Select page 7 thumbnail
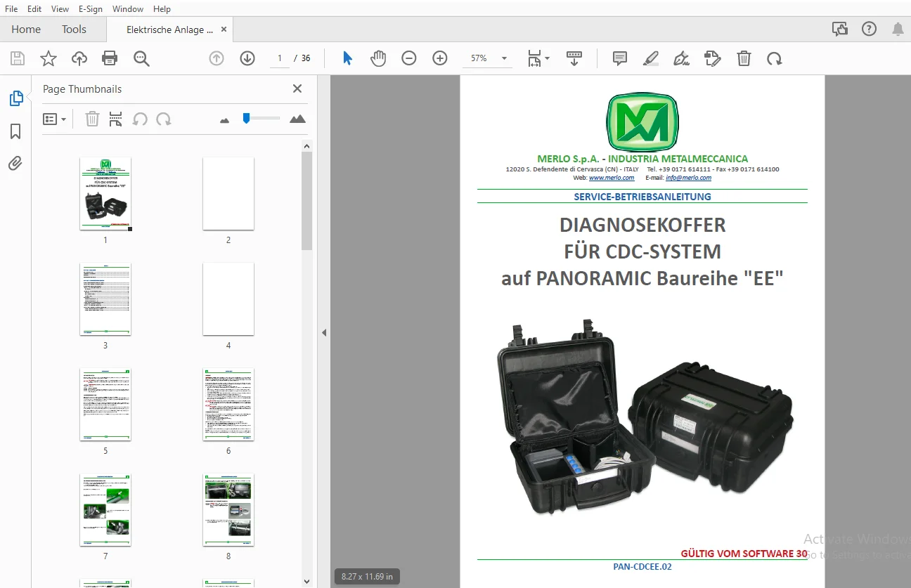Viewport: 911px width, 588px height. [105, 509]
